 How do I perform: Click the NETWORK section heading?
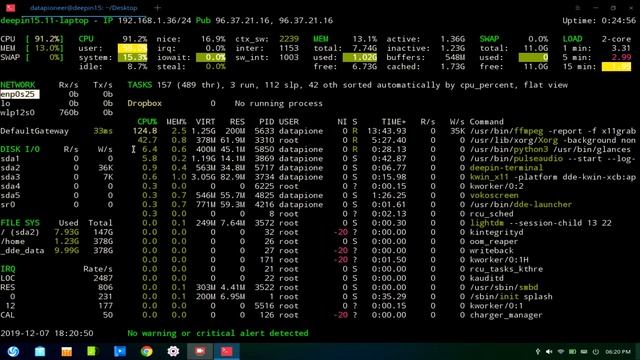point(18,85)
